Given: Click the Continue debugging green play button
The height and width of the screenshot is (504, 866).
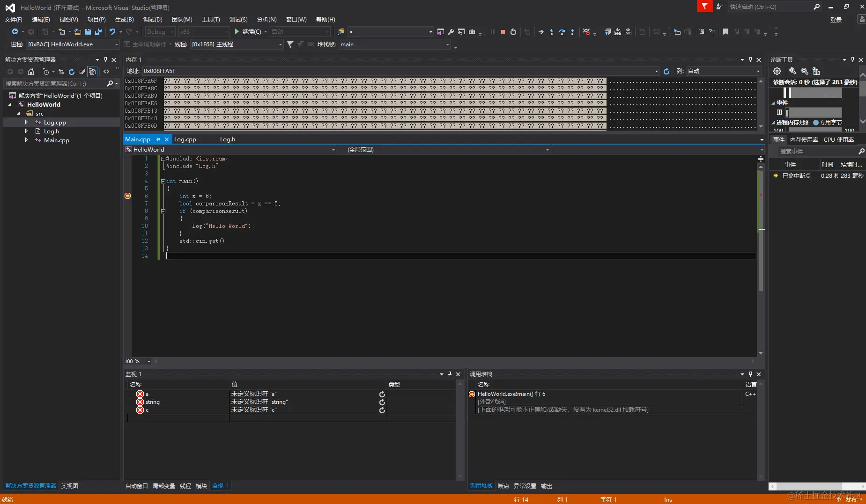Looking at the screenshot, I should pyautogui.click(x=237, y=32).
